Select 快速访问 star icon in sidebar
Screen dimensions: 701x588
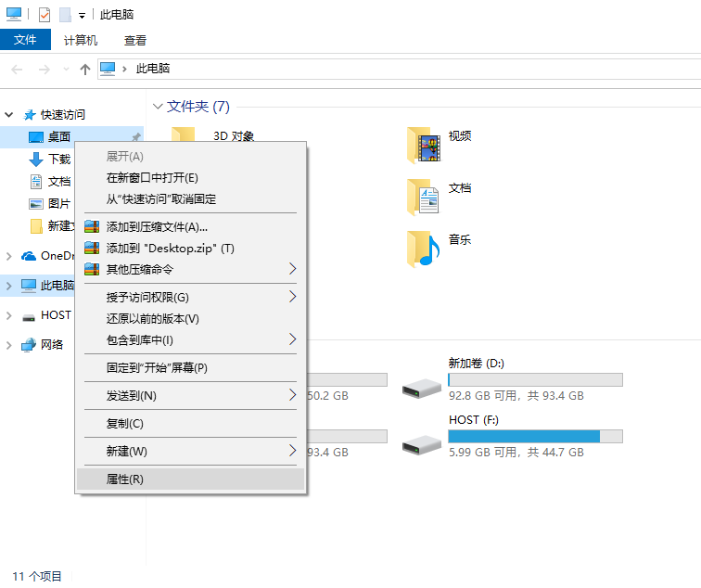coord(30,115)
